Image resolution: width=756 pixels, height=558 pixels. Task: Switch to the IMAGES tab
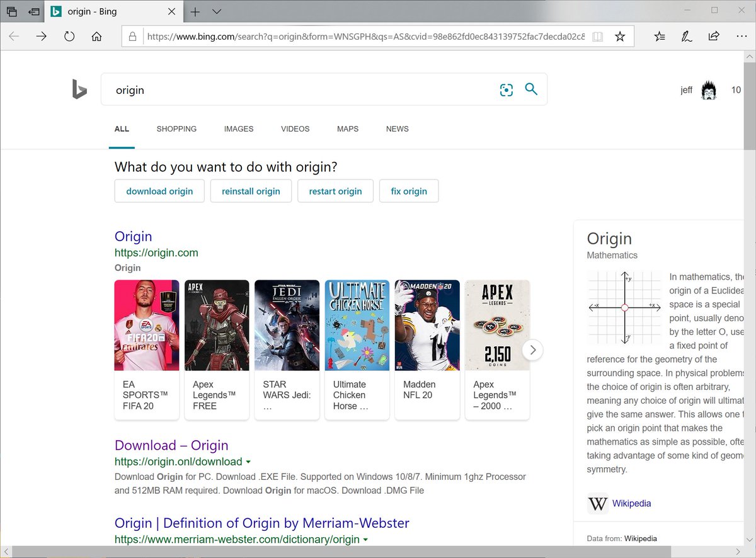point(239,128)
